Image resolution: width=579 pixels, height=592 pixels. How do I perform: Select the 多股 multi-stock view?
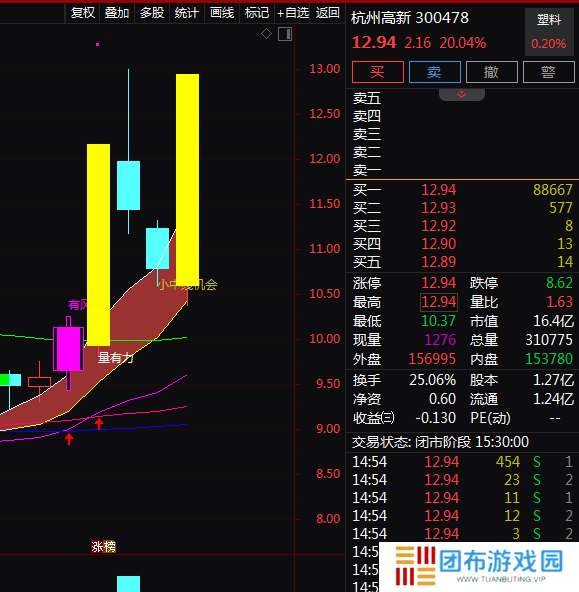[x=152, y=13]
